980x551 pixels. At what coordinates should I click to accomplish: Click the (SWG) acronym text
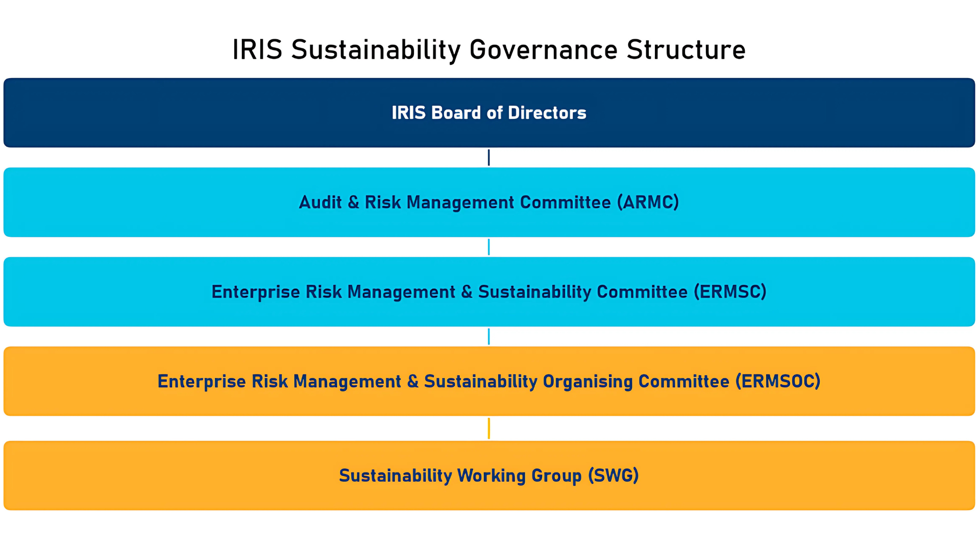pos(613,475)
